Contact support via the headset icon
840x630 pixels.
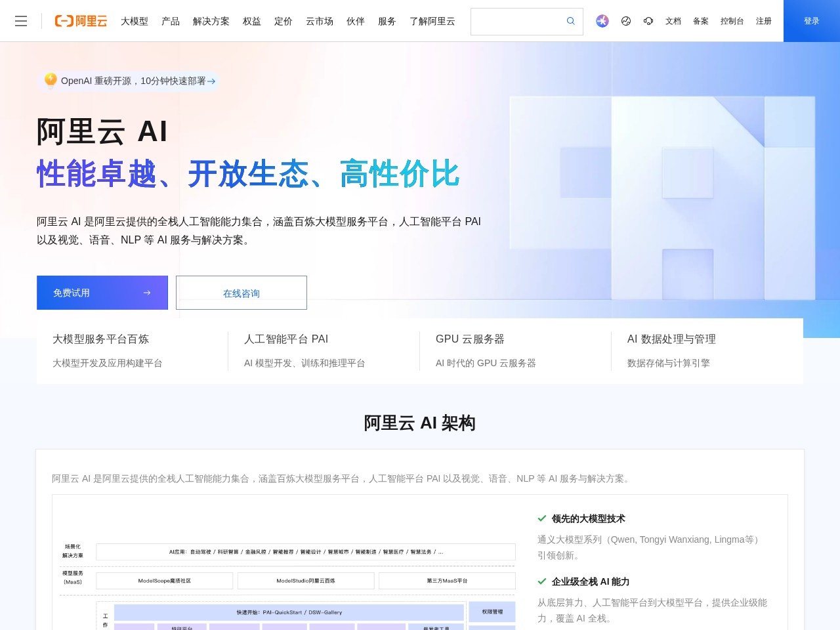648,20
